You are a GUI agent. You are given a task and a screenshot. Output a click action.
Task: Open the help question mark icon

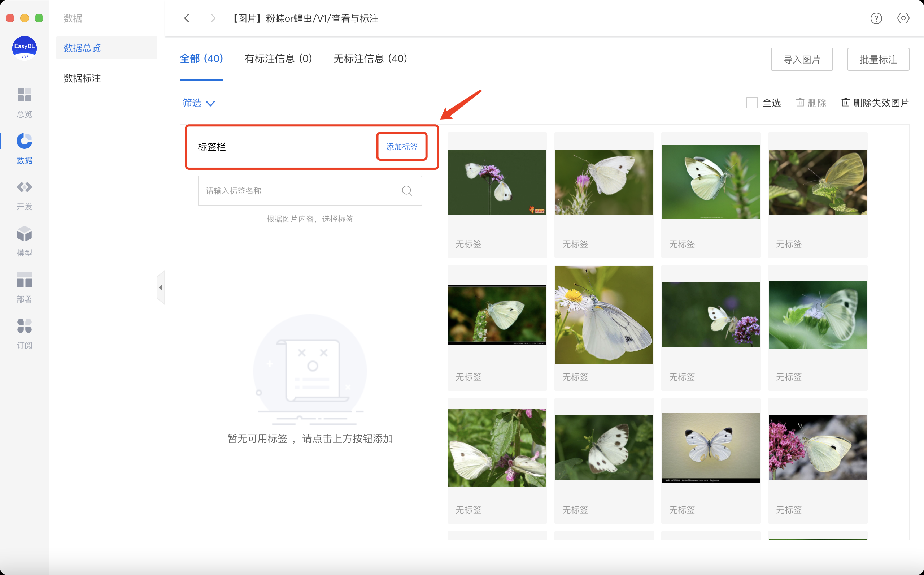[x=876, y=18]
